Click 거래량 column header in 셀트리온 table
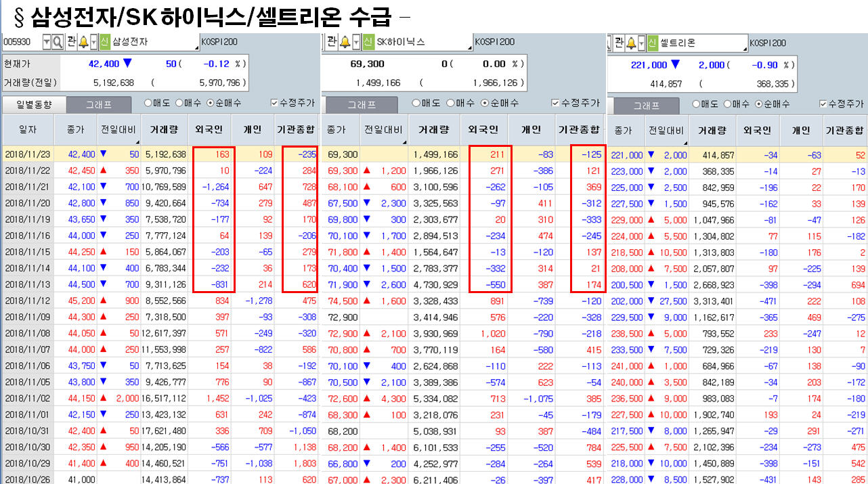Image resolution: width=868 pixels, height=484 pixels. point(712,130)
